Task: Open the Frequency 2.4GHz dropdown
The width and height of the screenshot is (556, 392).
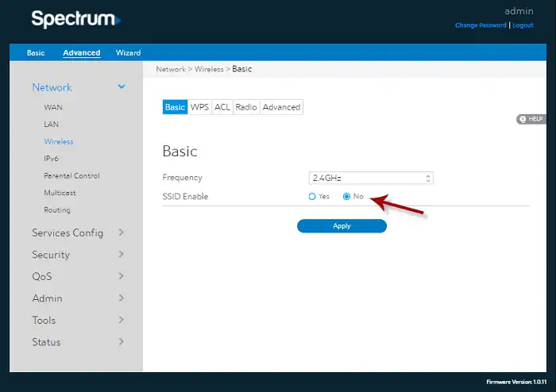Action: tap(371, 178)
